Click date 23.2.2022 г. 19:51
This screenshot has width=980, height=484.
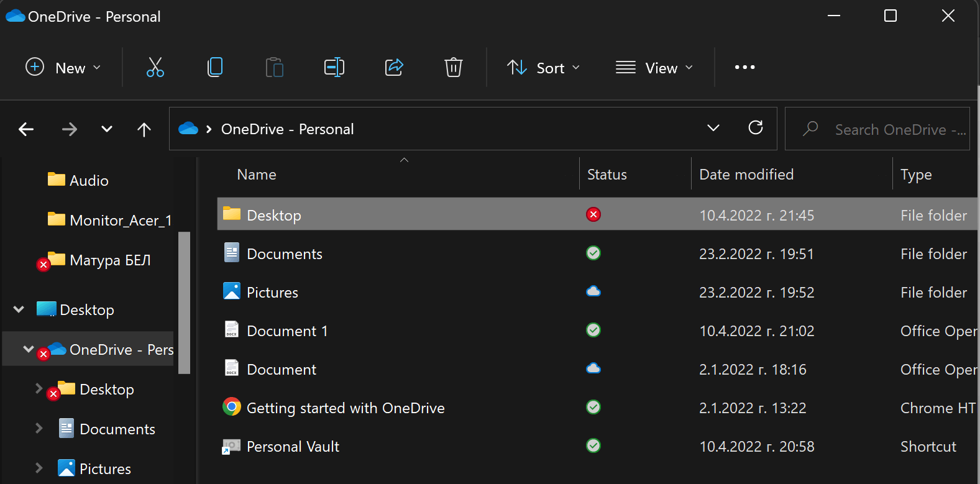[756, 254]
